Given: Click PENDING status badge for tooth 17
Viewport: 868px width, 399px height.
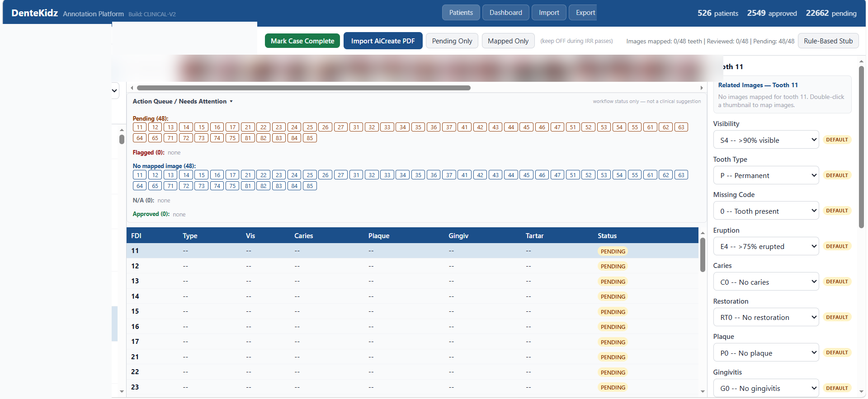Looking at the screenshot, I should 613,342.
